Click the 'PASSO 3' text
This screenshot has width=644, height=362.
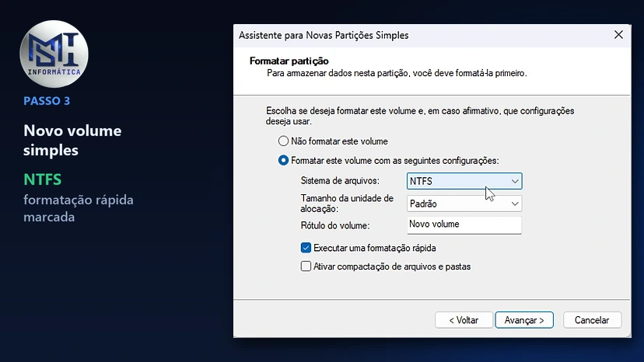[47, 101]
